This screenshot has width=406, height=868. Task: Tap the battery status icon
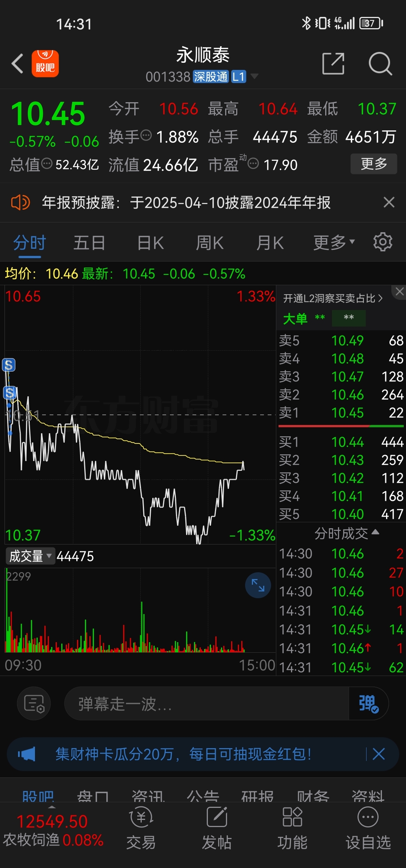[371, 23]
